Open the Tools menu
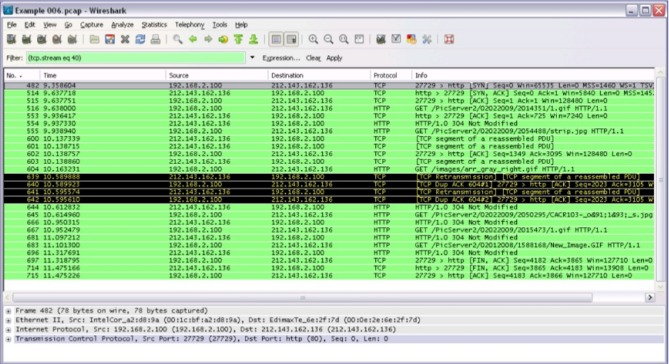 [x=220, y=25]
